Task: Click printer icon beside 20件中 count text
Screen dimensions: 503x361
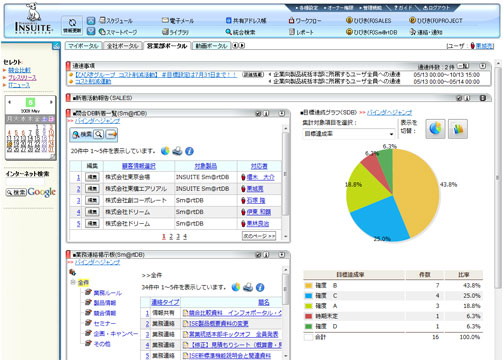Action: coord(177,151)
